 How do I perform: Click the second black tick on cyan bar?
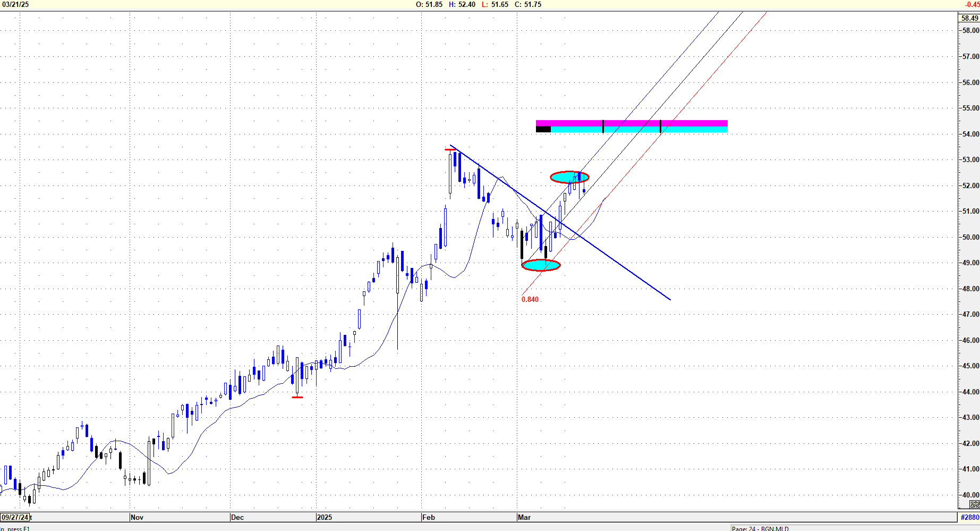(660, 127)
